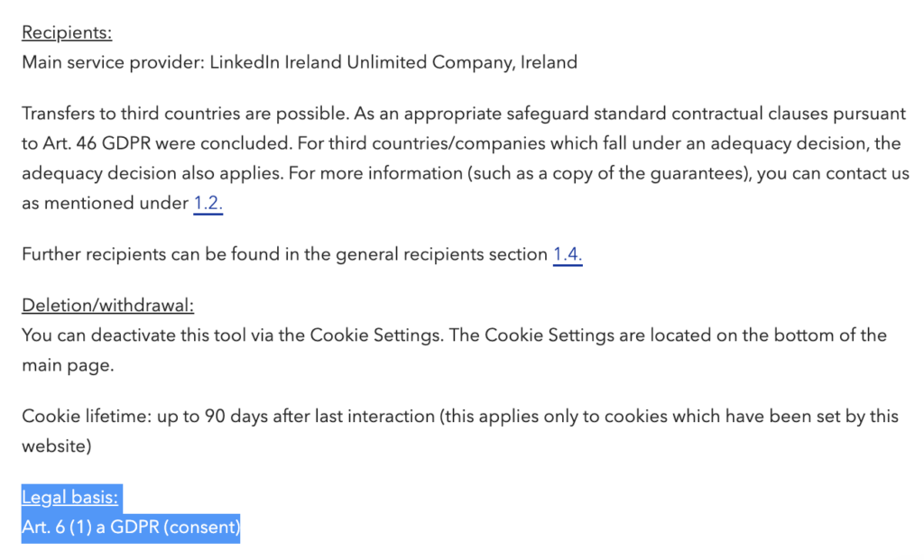Open the 1.2. section link

point(208,203)
